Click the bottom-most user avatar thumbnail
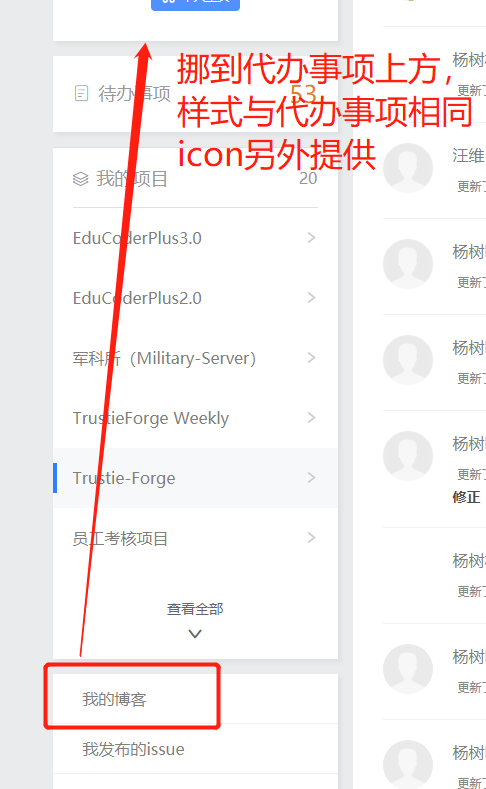 coord(408,764)
